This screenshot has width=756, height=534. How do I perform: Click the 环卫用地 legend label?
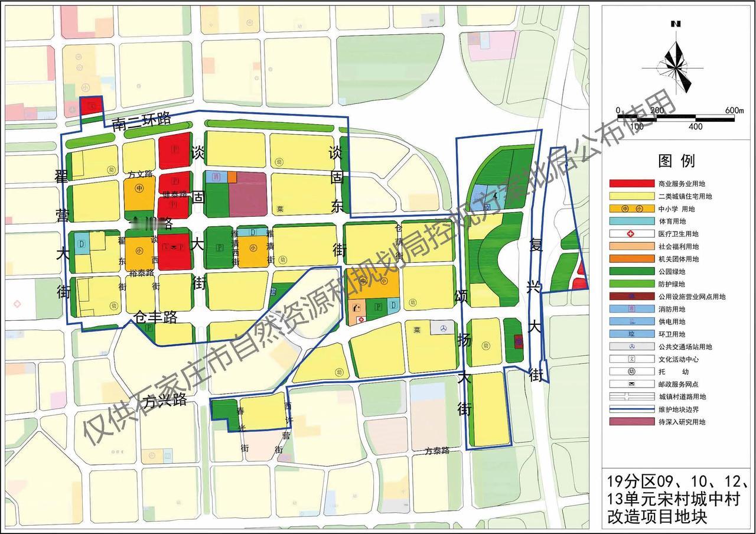pyautogui.click(x=672, y=334)
